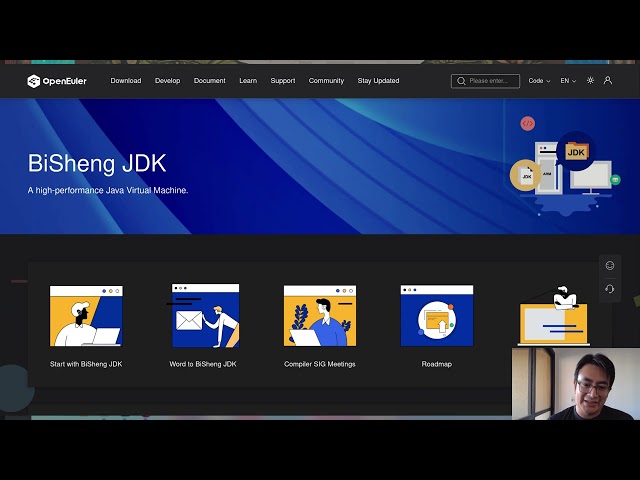Click the BiSheng JDK banner heading
Screen dimensions: 640x480
pyautogui.click(x=97, y=164)
